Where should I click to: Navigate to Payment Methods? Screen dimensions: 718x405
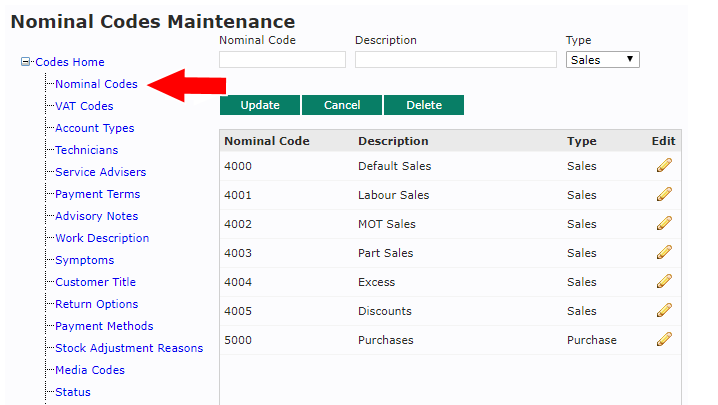pyautogui.click(x=104, y=326)
